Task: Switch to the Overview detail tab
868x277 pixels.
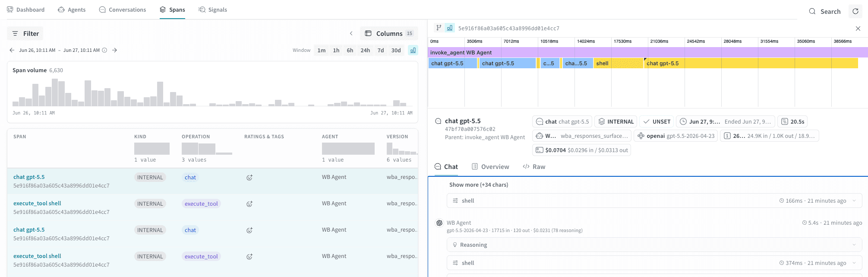Action: pyautogui.click(x=490, y=167)
